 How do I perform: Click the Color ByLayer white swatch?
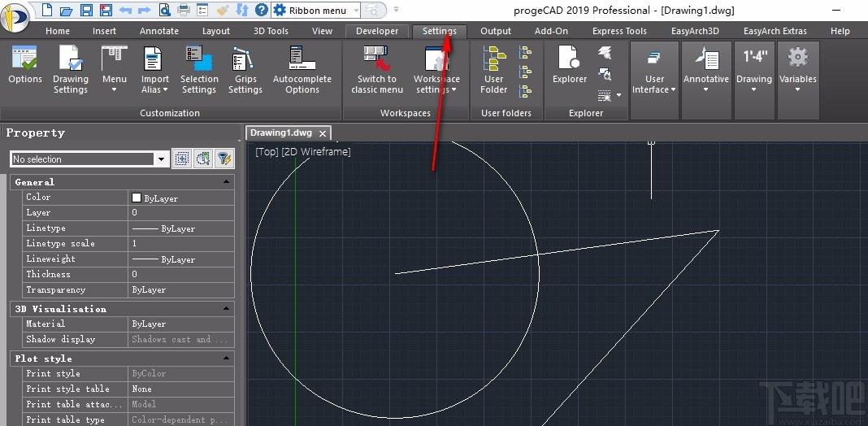coord(137,198)
